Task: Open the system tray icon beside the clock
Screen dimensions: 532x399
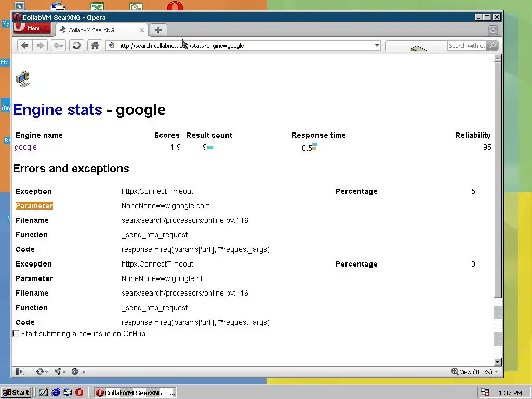Action: click(x=485, y=393)
